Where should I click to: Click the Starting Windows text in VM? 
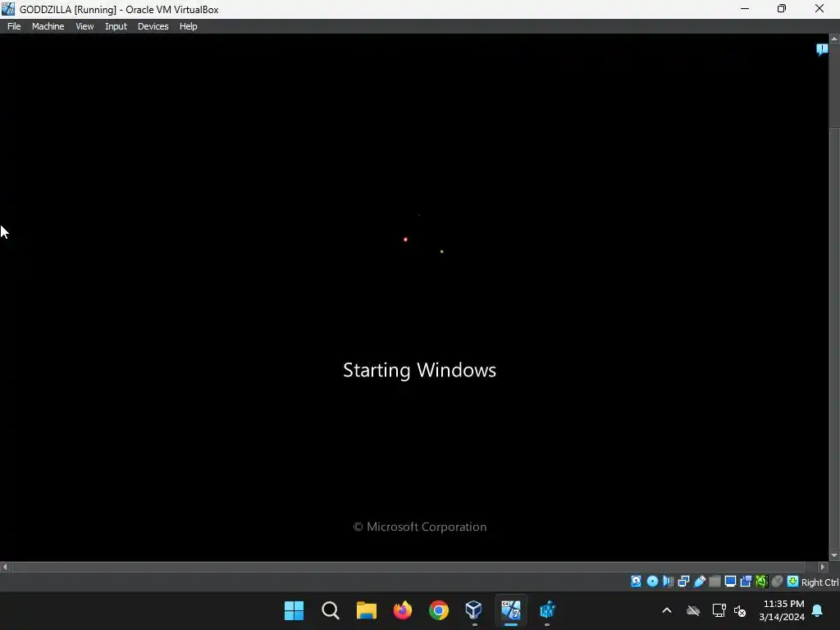(419, 370)
